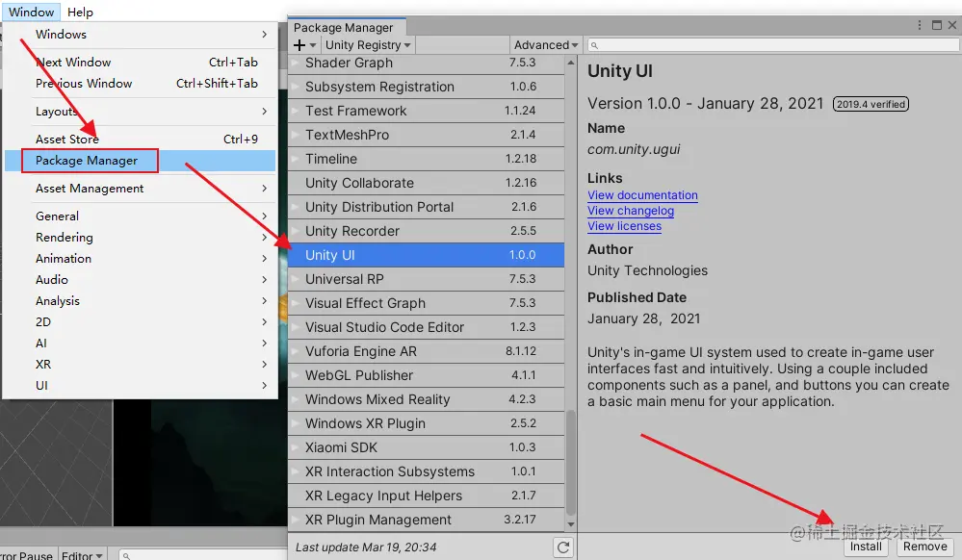Click the Last update status text
962x560 pixels.
(366, 547)
